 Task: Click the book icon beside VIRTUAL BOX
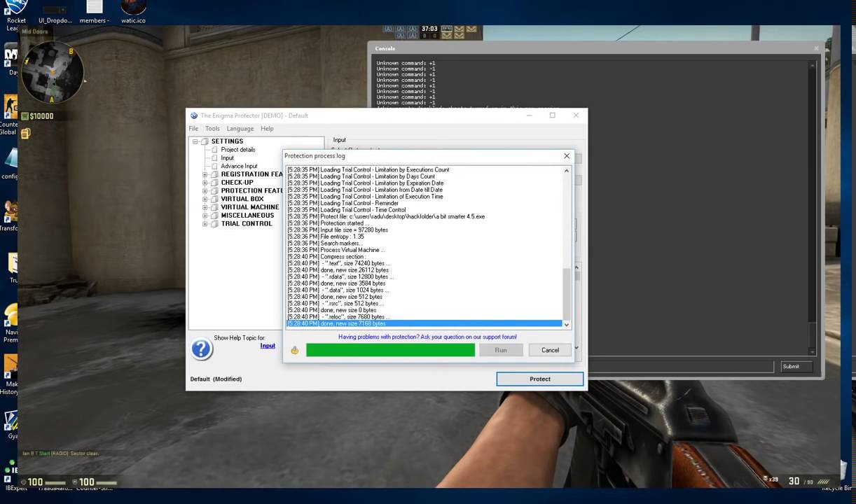pos(215,199)
